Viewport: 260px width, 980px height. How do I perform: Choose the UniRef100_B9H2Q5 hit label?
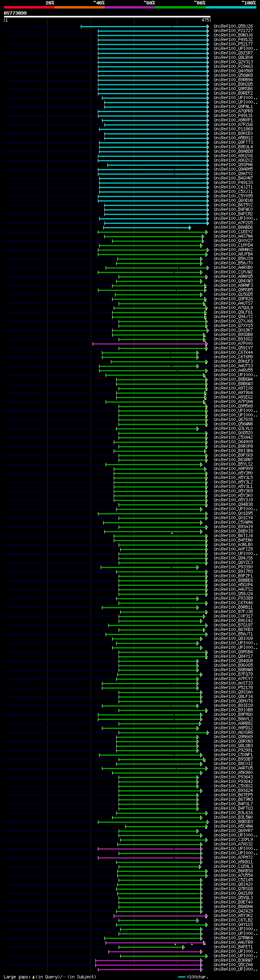point(233,85)
